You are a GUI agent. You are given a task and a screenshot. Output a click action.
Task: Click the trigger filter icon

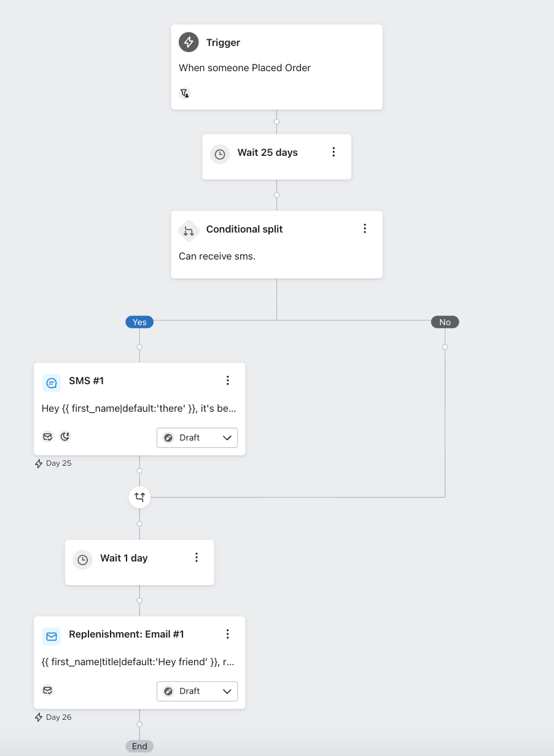184,93
